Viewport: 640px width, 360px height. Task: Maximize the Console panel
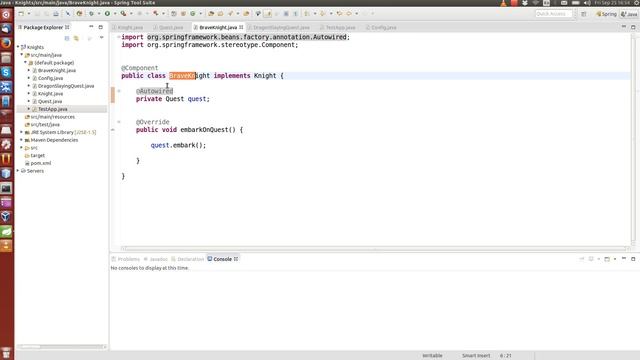(633, 259)
